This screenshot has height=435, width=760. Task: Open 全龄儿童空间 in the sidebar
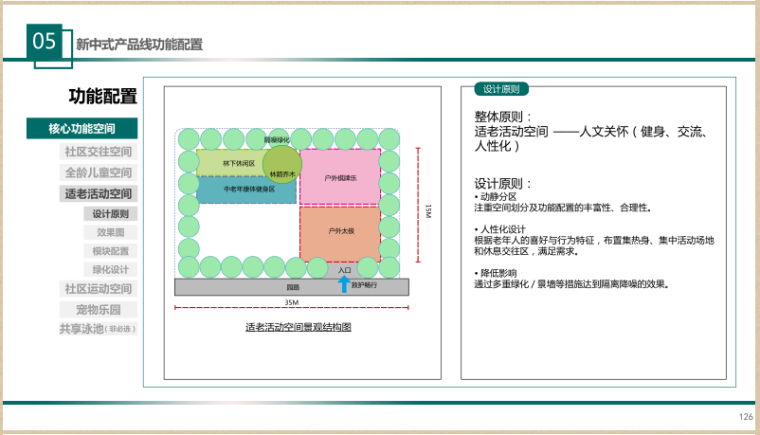pyautogui.click(x=98, y=173)
